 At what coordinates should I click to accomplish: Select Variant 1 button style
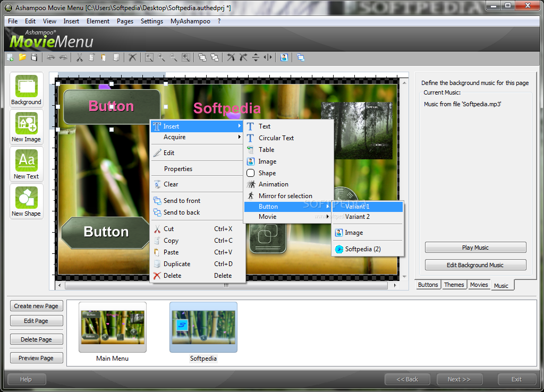click(368, 207)
